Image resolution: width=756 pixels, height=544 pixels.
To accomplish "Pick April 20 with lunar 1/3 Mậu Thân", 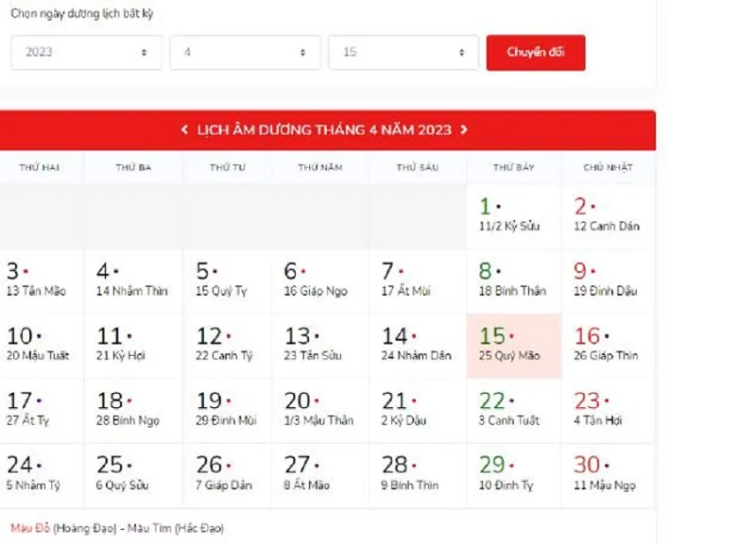I will [319, 410].
